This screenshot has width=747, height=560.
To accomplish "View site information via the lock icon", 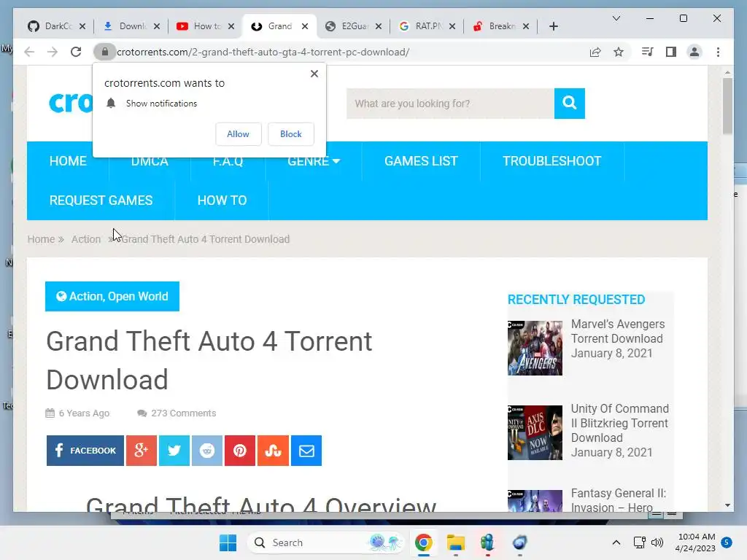I will (105, 52).
